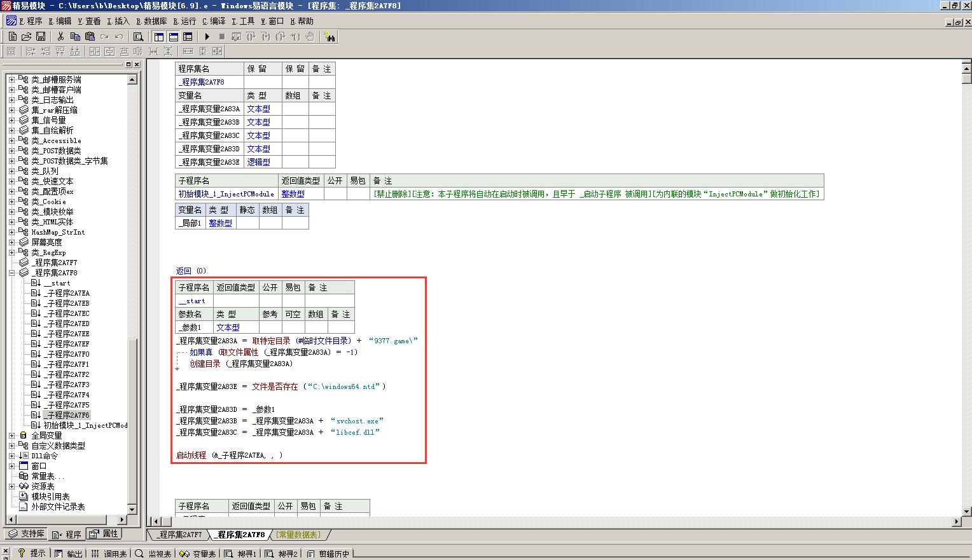This screenshot has width=972, height=560.
Task: Switch to the _程序集2A7F7 tab
Action: pos(180,535)
